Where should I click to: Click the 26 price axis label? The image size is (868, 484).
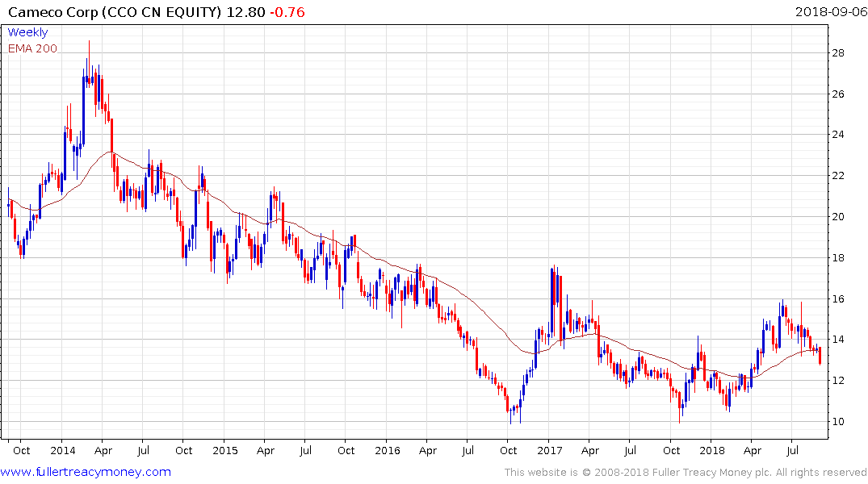tap(838, 94)
